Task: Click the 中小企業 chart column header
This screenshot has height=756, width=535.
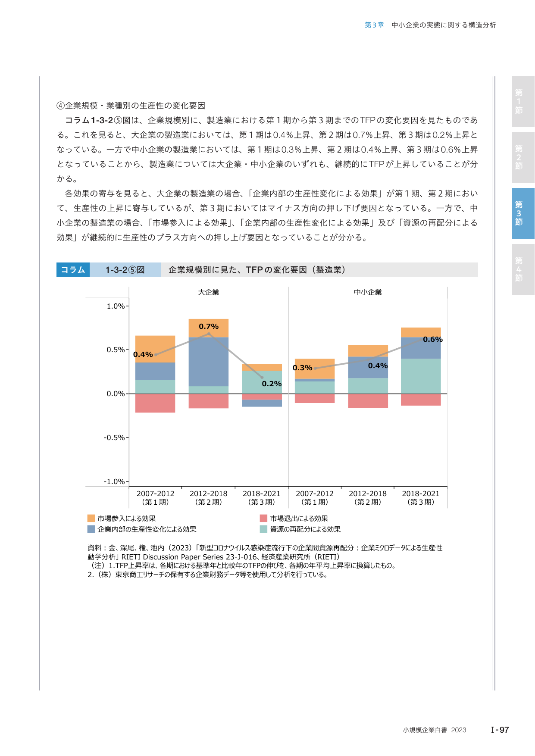Action: click(368, 292)
